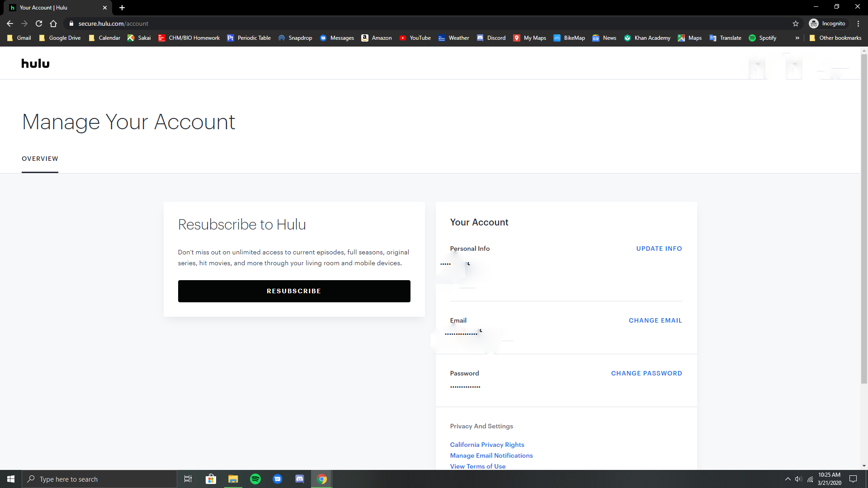Open the Other bookmarks folder

click(835, 38)
